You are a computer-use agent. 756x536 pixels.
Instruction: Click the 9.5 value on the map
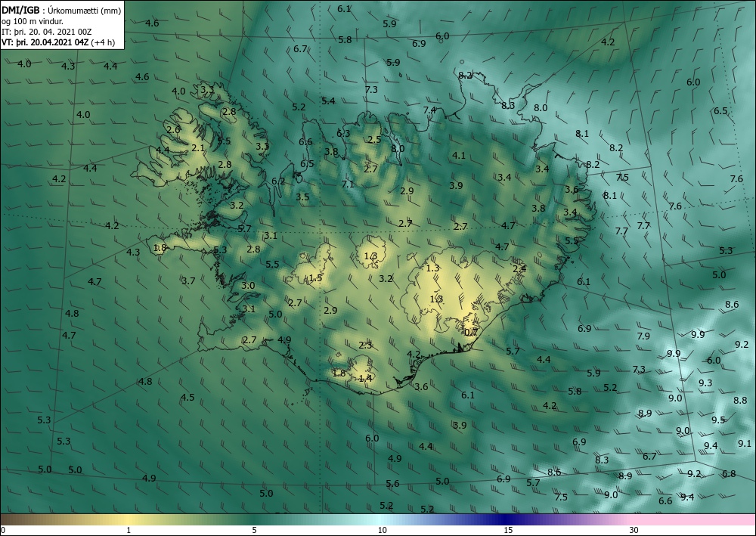coord(718,420)
